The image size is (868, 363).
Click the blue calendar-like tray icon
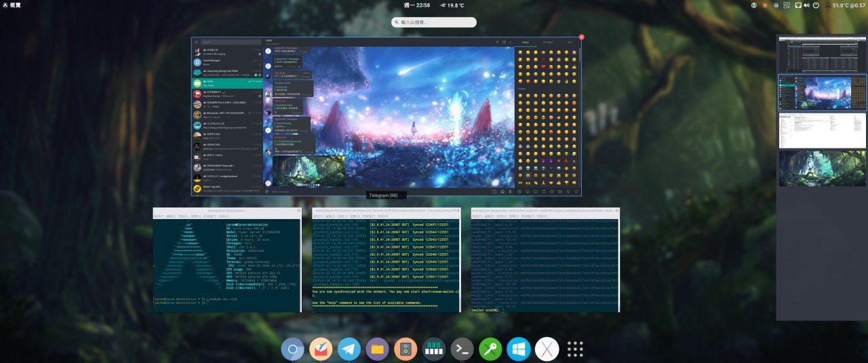pyautogui.click(x=776, y=5)
